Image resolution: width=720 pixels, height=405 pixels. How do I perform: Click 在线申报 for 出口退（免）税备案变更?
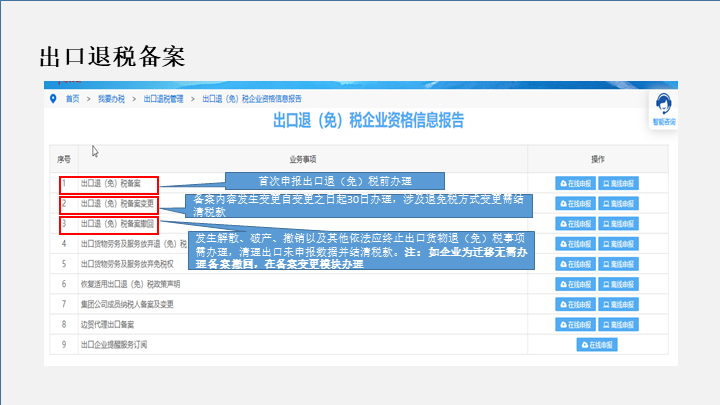575,203
